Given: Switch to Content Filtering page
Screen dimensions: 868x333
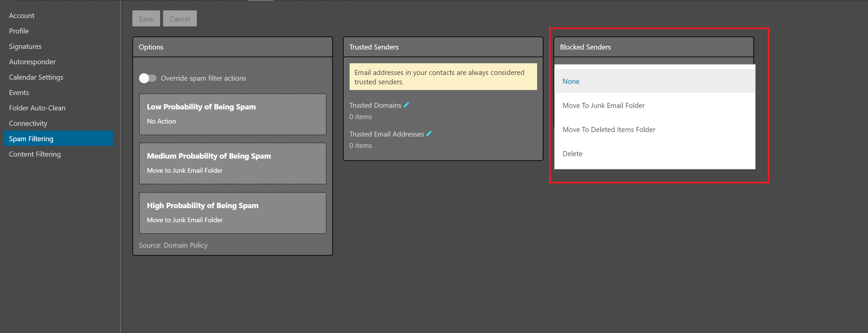Looking at the screenshot, I should pos(35,154).
